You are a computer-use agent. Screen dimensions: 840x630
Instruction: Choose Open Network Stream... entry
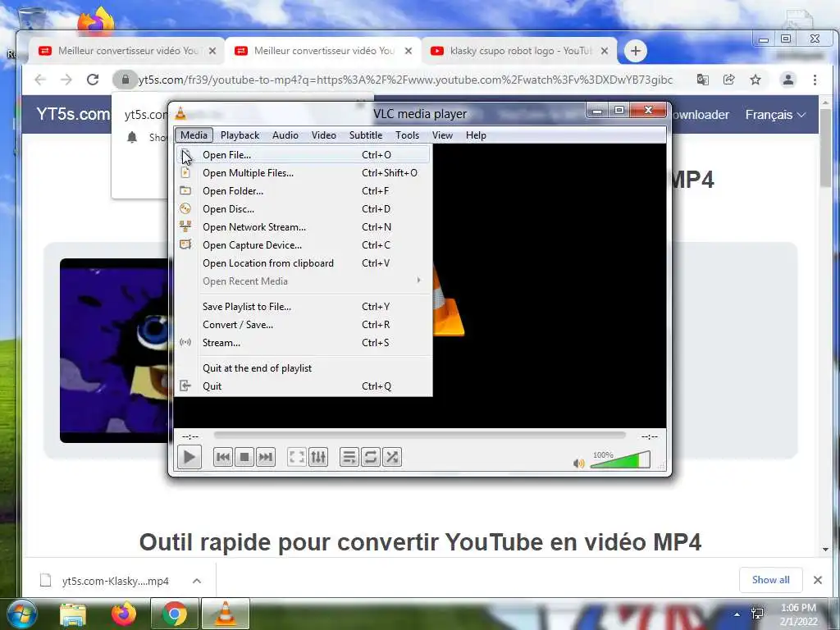coord(303,227)
